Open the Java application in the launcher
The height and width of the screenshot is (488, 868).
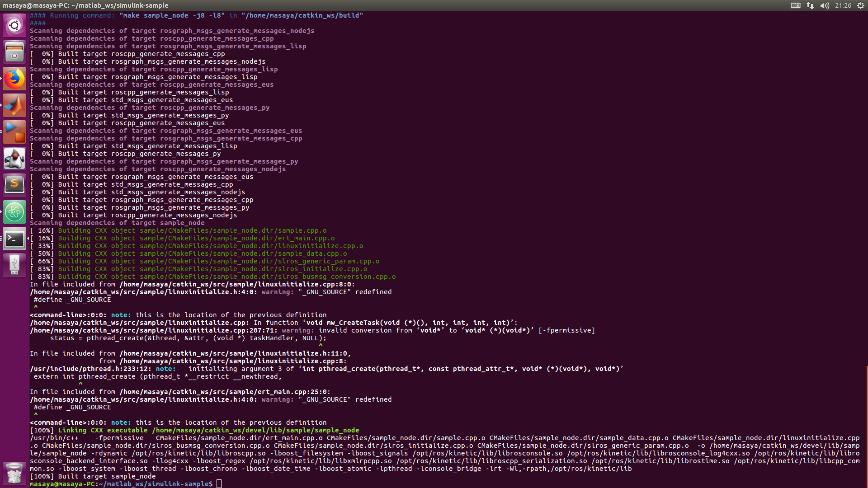(14, 159)
